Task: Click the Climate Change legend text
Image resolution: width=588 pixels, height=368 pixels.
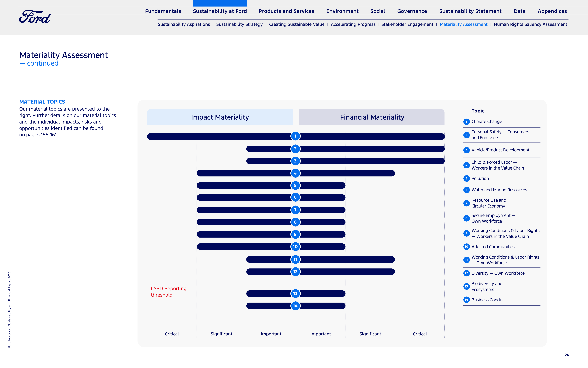Action: tap(487, 122)
